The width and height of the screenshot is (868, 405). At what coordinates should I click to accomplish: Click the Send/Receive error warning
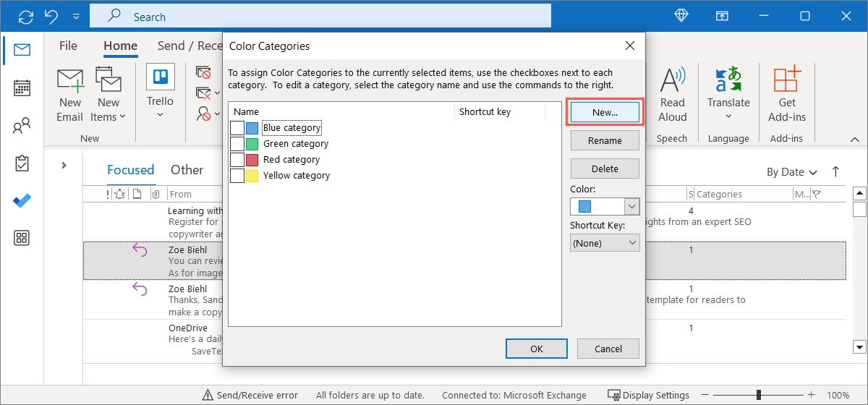[250, 395]
